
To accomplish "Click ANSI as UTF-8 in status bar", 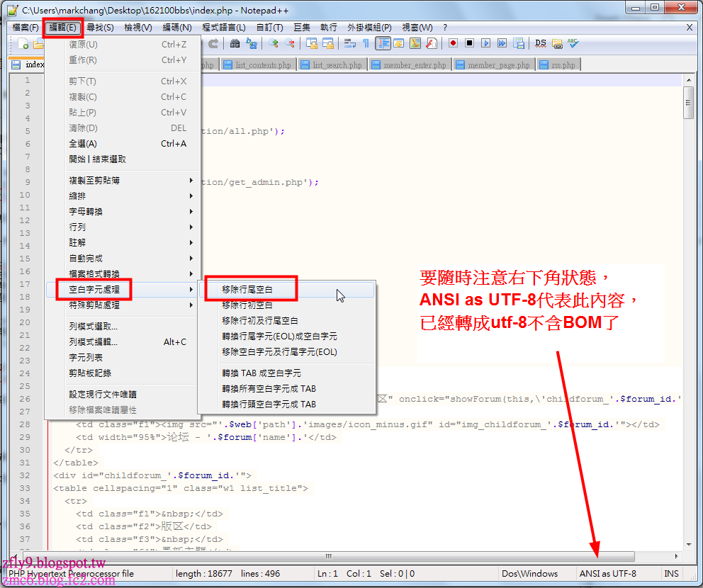I will click(607, 574).
